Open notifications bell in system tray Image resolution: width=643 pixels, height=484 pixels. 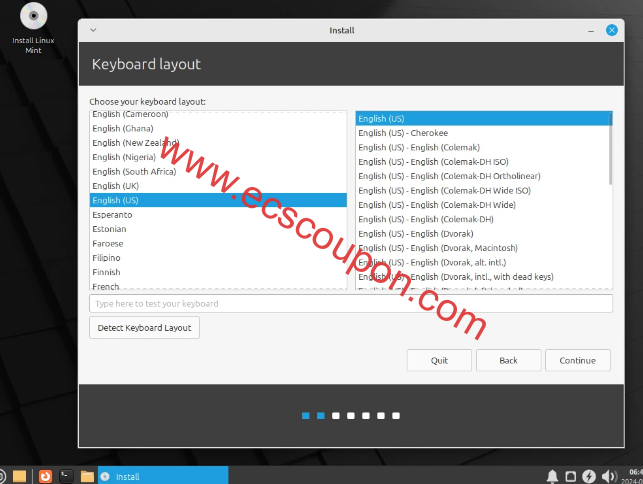pos(552,476)
